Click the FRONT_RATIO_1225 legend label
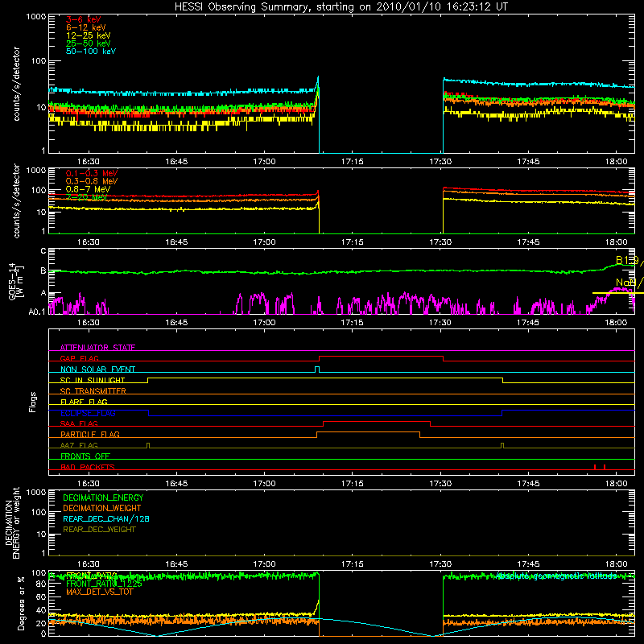644x644 pixels. click(104, 584)
